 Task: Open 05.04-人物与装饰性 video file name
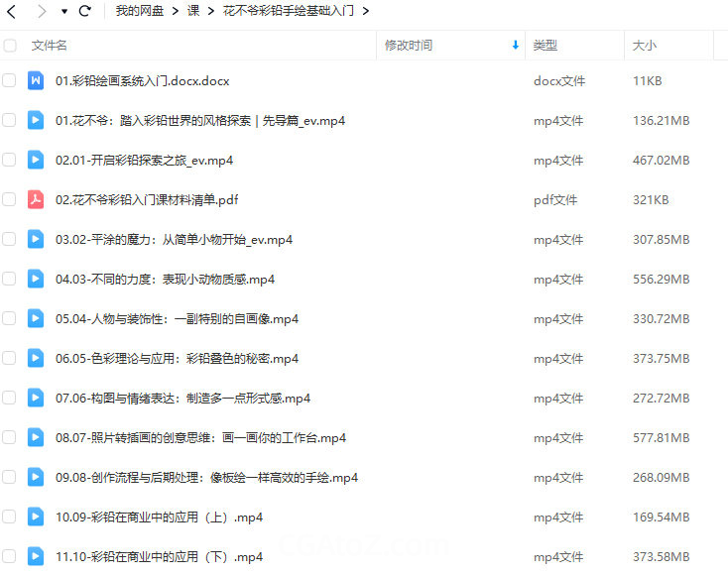[x=177, y=318]
